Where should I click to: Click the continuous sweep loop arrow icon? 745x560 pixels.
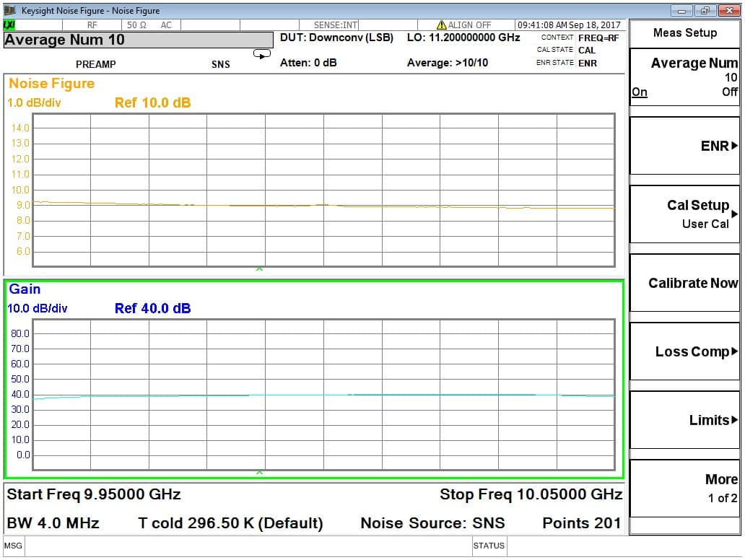pyautogui.click(x=262, y=53)
